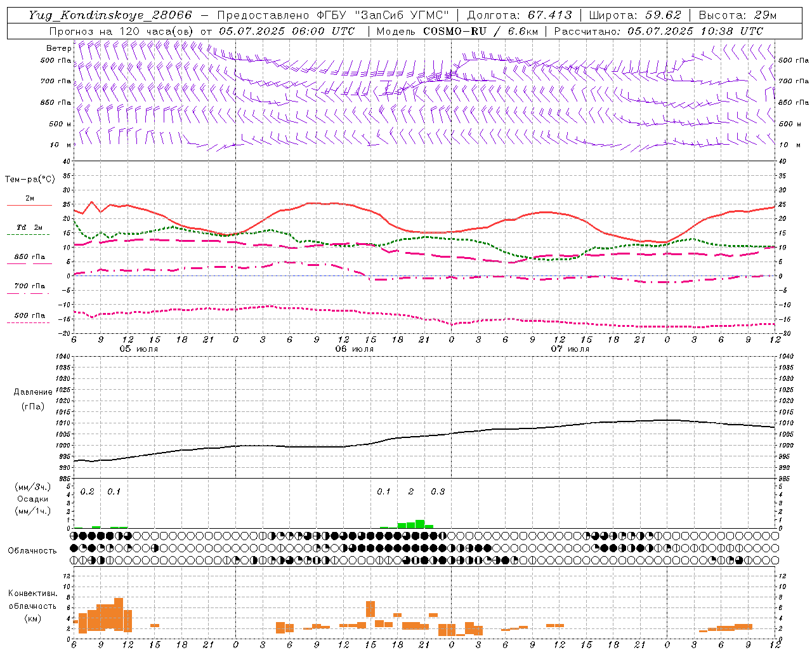Click the Тем-ра(°C) temperature label
This screenshot has height=650, width=812.
point(30,180)
